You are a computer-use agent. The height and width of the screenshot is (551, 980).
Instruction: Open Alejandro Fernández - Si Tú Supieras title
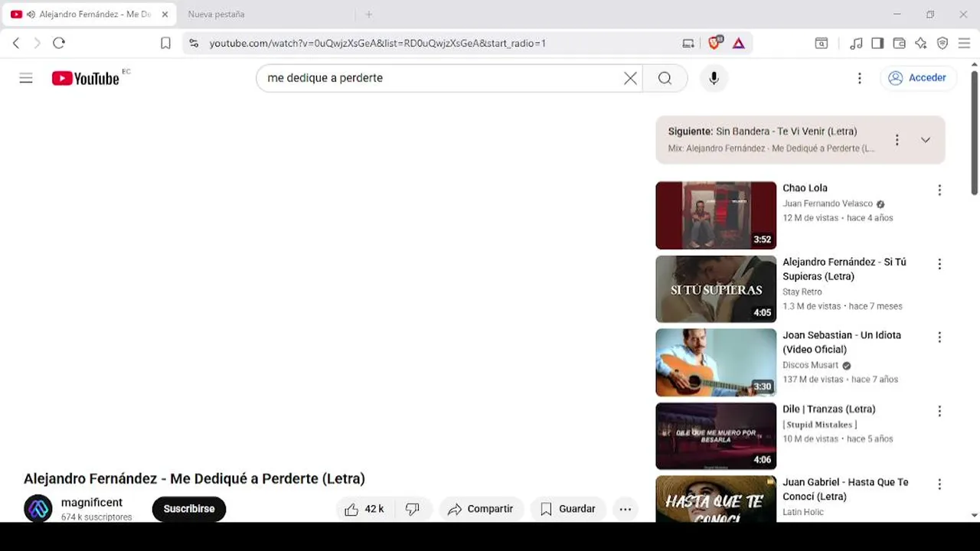tap(844, 269)
